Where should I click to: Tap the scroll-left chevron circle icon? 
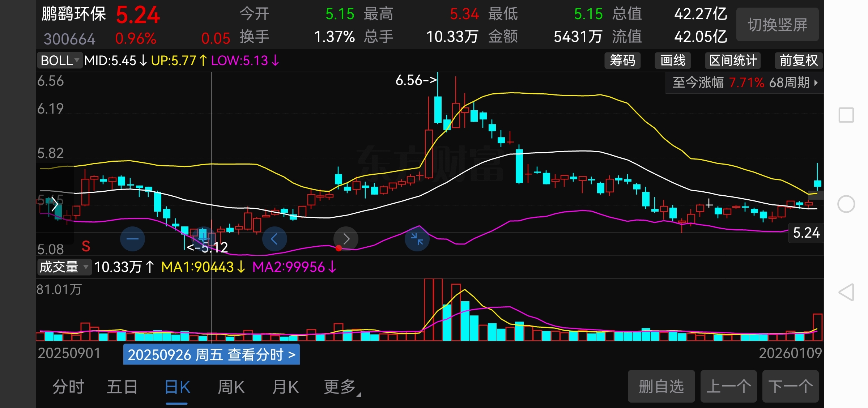click(x=275, y=239)
